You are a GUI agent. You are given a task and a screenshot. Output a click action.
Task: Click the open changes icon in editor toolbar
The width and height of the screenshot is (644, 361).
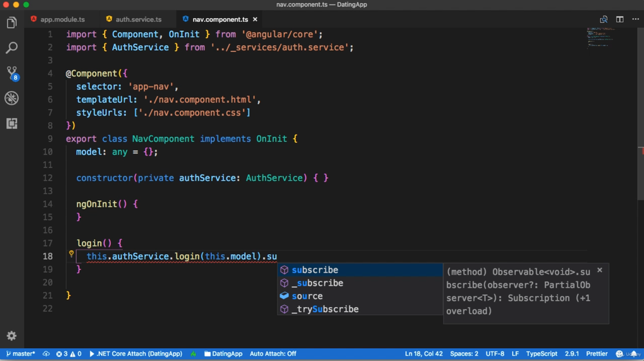point(603,19)
